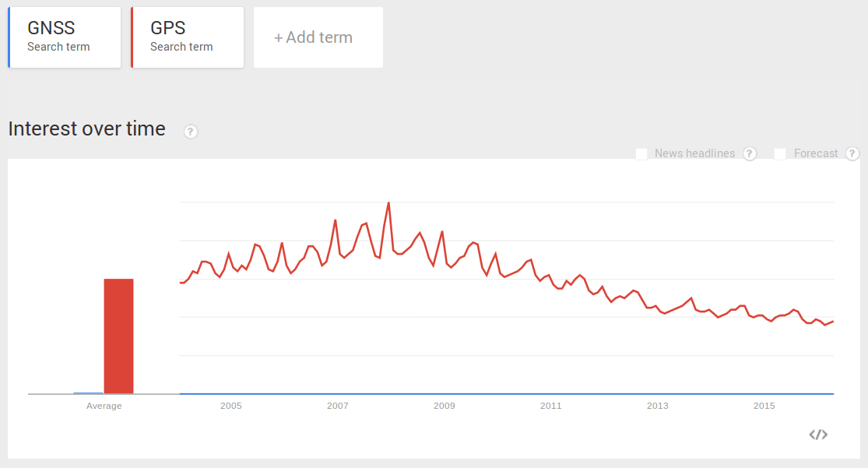Toggle News headlines checkbox off

click(641, 153)
